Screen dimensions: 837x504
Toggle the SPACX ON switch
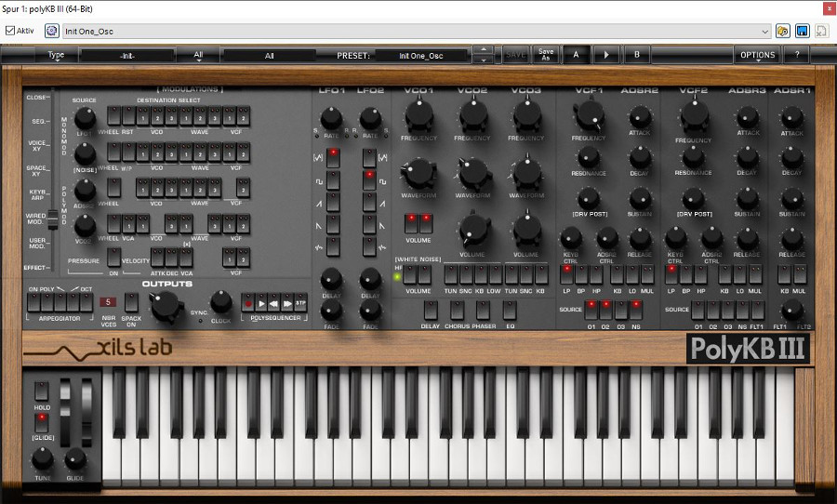click(x=131, y=302)
